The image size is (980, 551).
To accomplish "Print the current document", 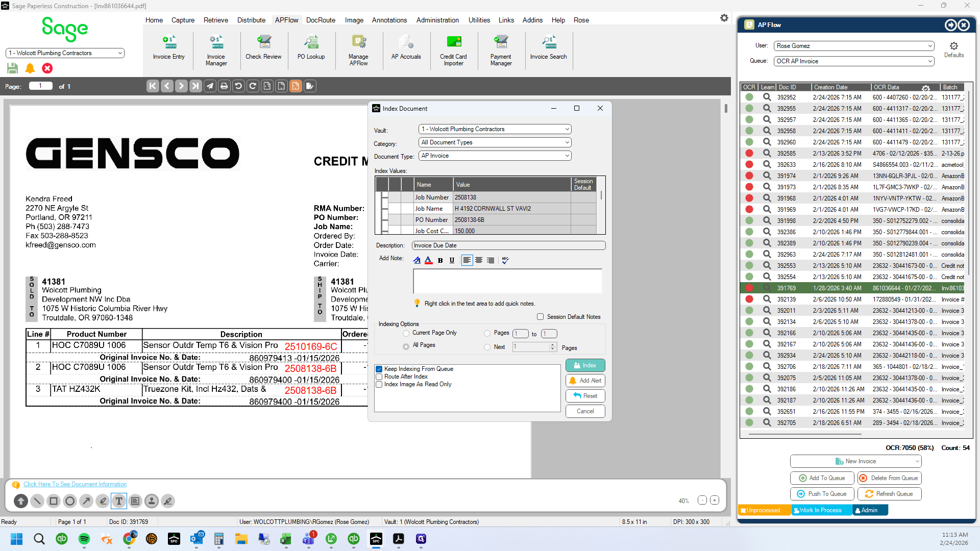I will pos(224,86).
